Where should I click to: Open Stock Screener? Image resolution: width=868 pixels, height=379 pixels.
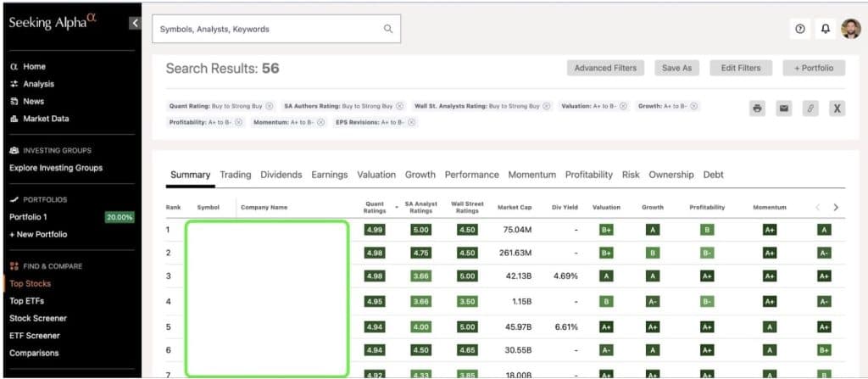(x=38, y=318)
